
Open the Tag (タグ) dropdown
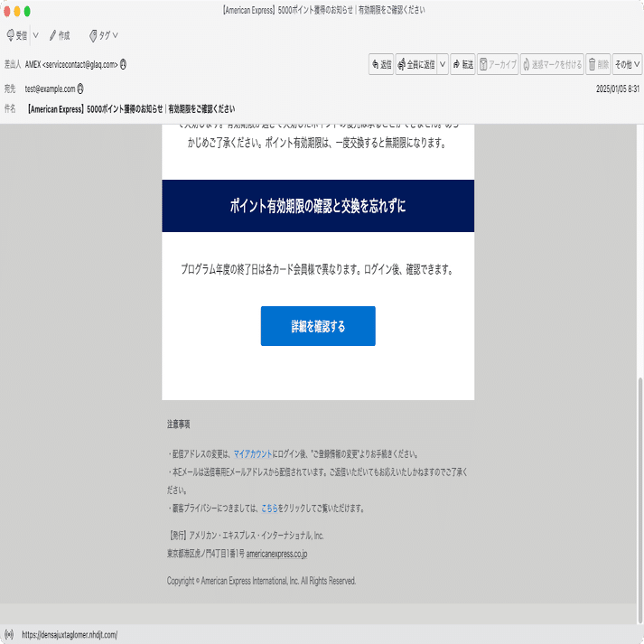coord(104,35)
